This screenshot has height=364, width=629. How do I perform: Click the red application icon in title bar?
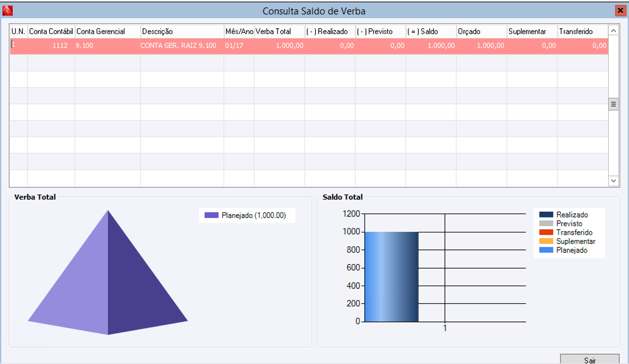(x=8, y=10)
